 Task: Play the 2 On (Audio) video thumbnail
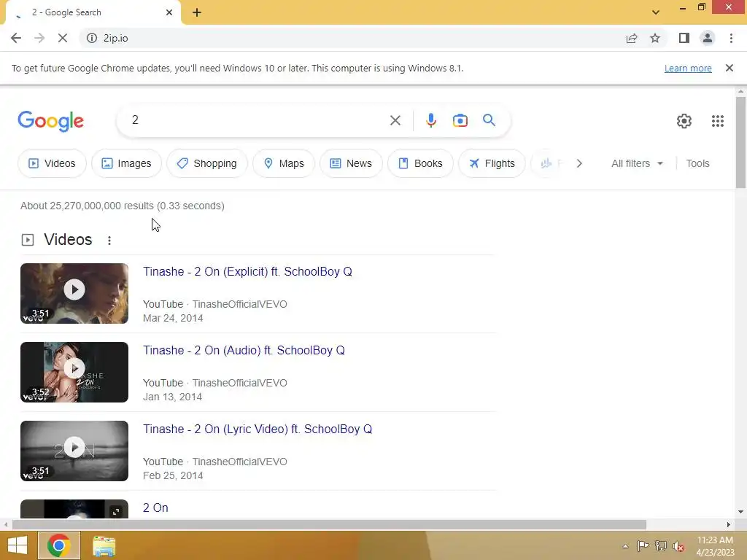(x=74, y=372)
